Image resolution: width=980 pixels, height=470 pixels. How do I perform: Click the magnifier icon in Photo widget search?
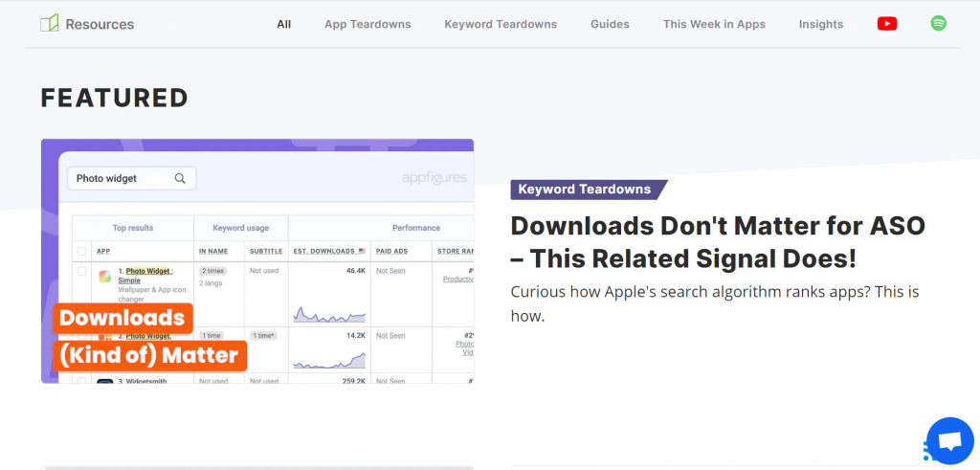coord(180,178)
